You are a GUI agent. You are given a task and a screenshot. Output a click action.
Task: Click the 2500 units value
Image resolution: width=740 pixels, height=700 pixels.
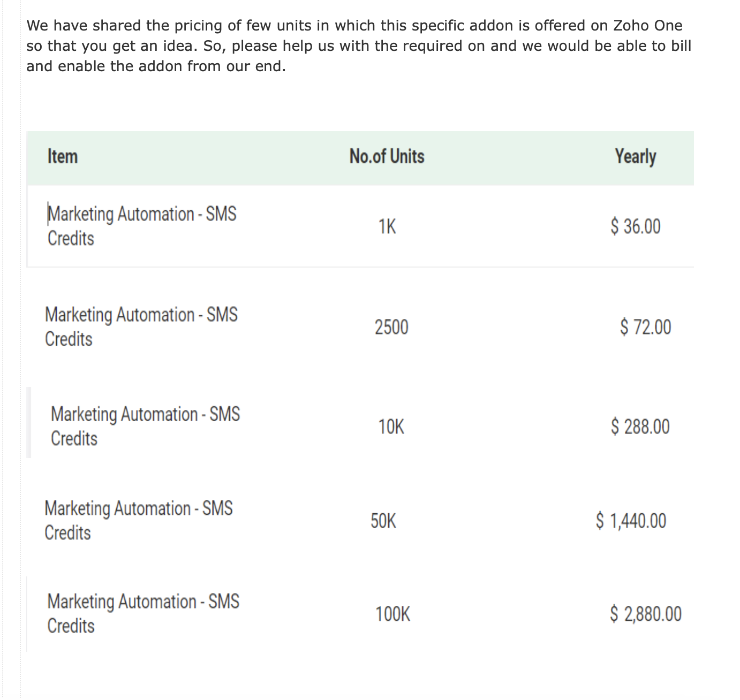(x=391, y=327)
